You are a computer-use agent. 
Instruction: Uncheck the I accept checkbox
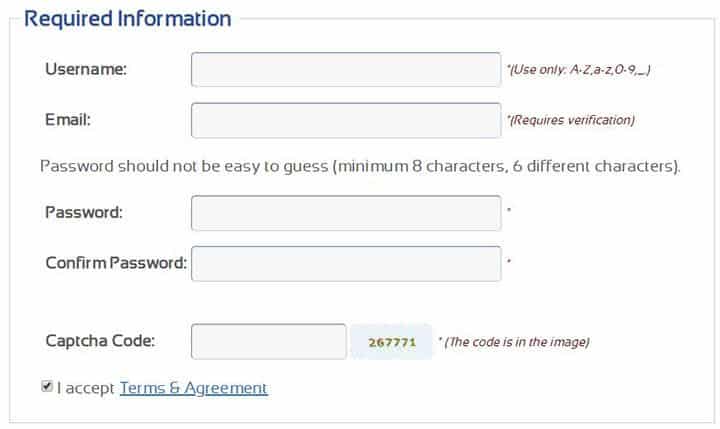(47, 387)
